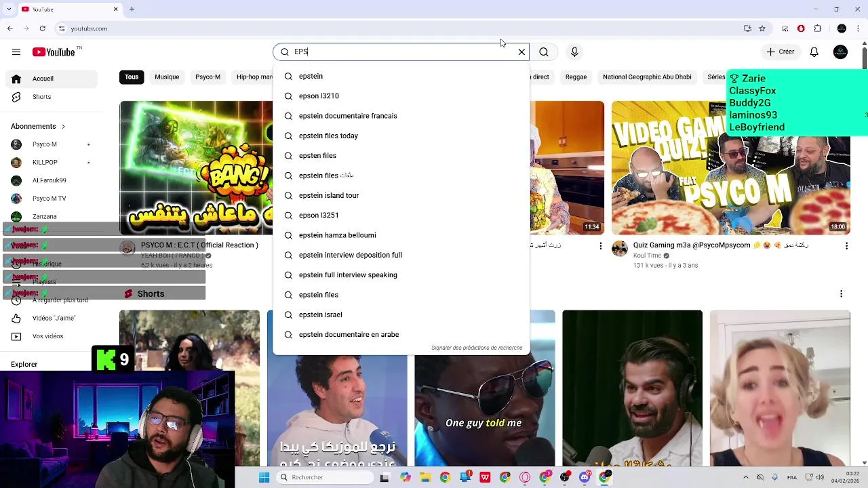This screenshot has height=488, width=868.
Task: Click the youtube.com address bar
Action: click(x=400, y=28)
